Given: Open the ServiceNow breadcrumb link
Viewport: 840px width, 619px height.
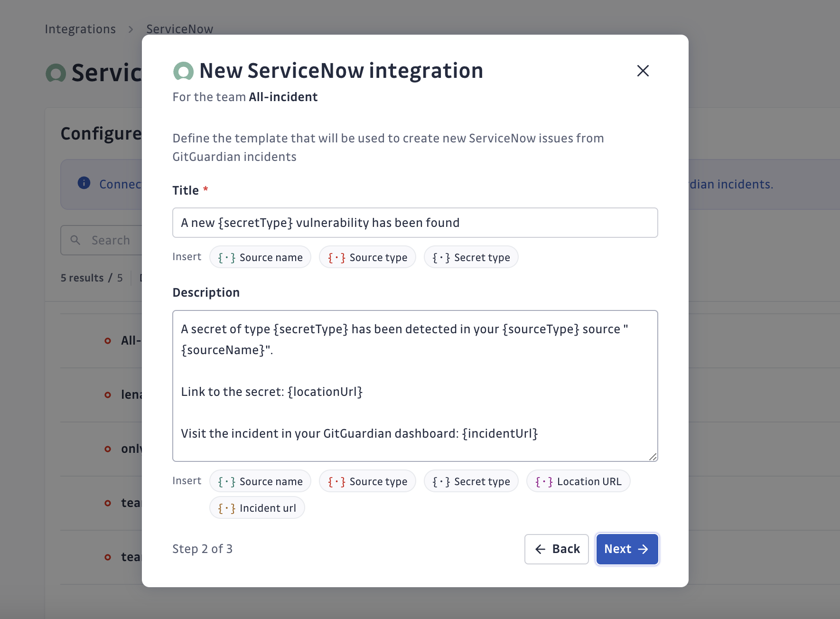Looking at the screenshot, I should click(x=179, y=29).
